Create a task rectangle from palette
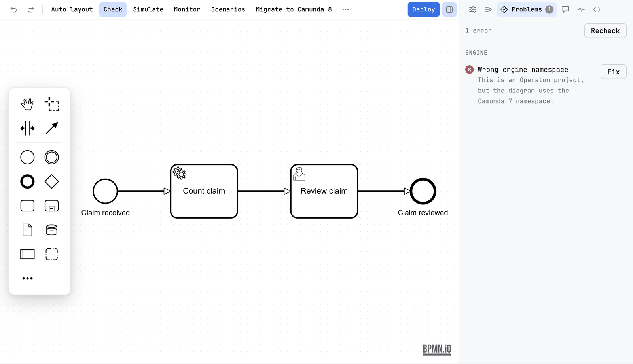 coord(27,206)
